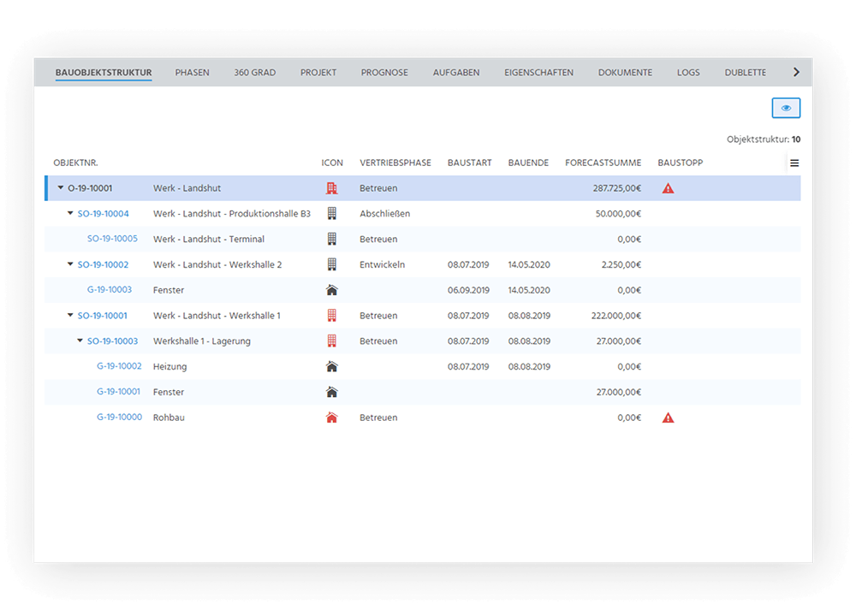The height and width of the screenshot is (616, 856).
Task: Open the Prognose tab
Action: [384, 73]
